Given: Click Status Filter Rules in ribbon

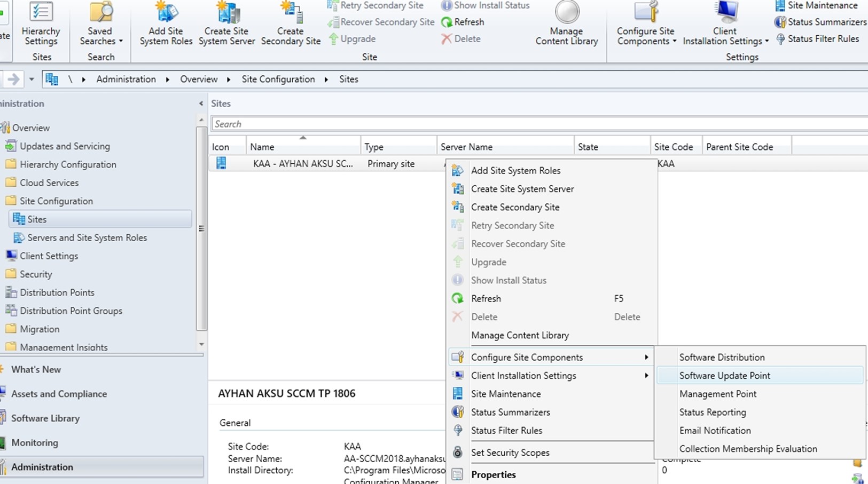Looking at the screenshot, I should (817, 38).
